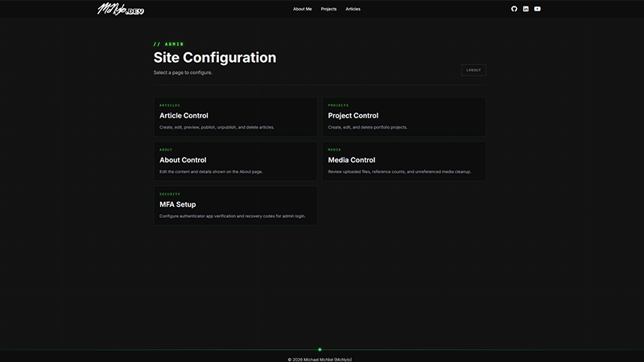Open the LinkedIn icon link
The image size is (644, 362).
(x=526, y=9)
